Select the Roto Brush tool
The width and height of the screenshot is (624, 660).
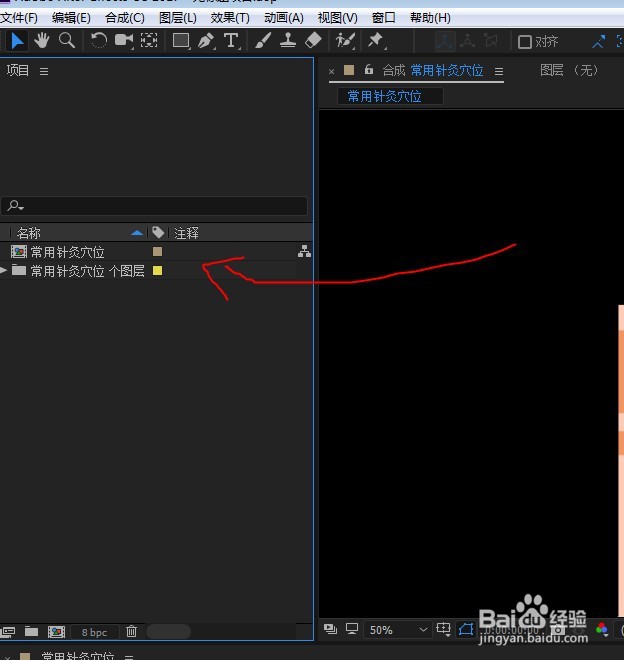(344, 41)
